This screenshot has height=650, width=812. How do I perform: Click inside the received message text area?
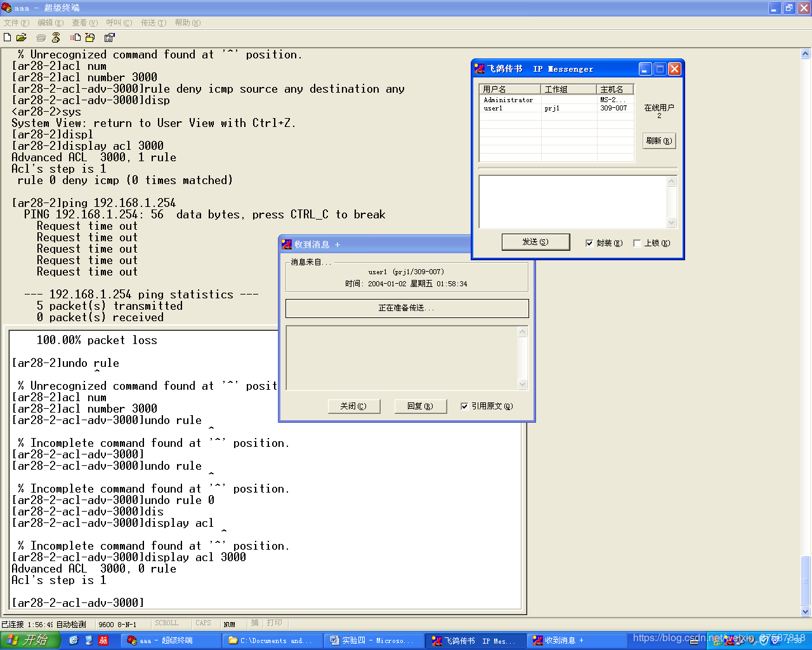[x=402, y=357]
